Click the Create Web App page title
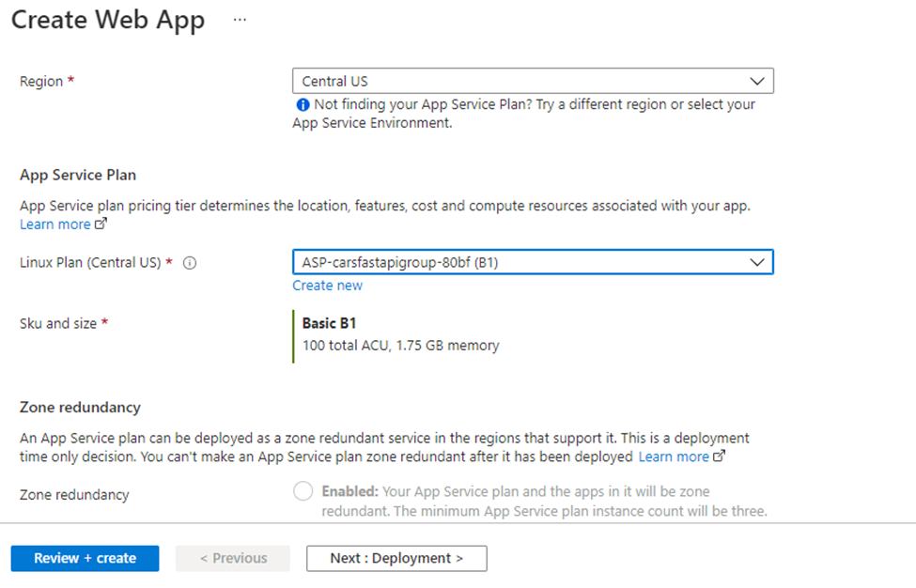 coord(108,21)
